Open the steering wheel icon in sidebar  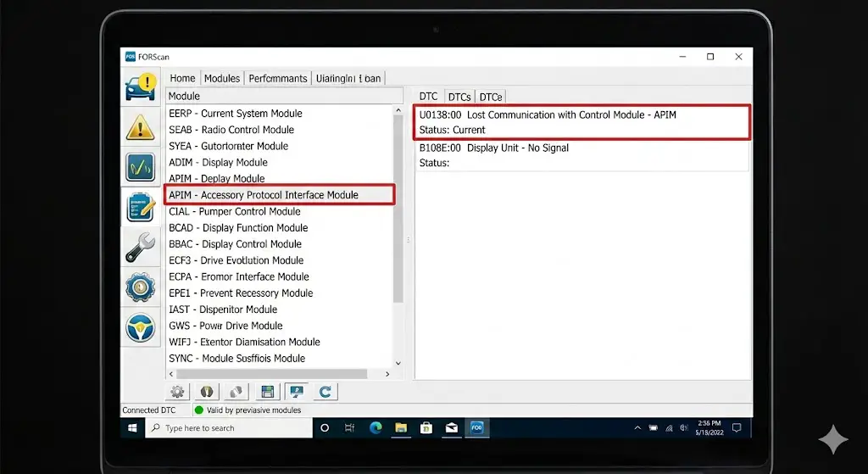[141, 327]
